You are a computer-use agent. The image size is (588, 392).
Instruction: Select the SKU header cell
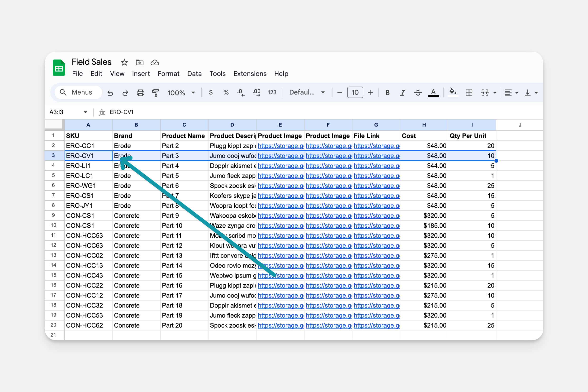click(88, 136)
